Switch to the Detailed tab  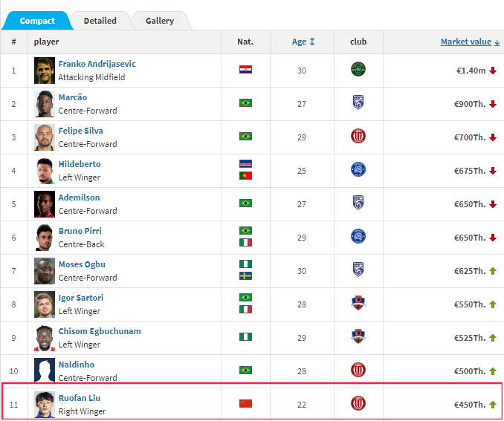click(x=100, y=21)
